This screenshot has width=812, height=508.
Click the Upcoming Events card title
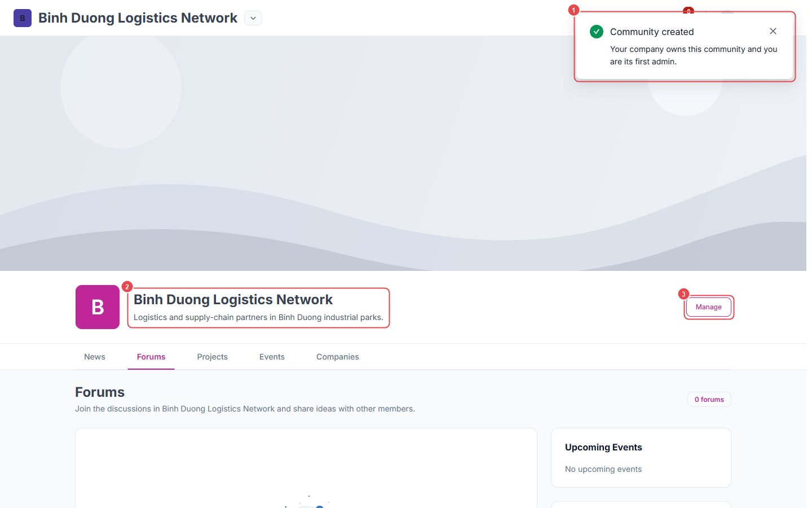(603, 448)
